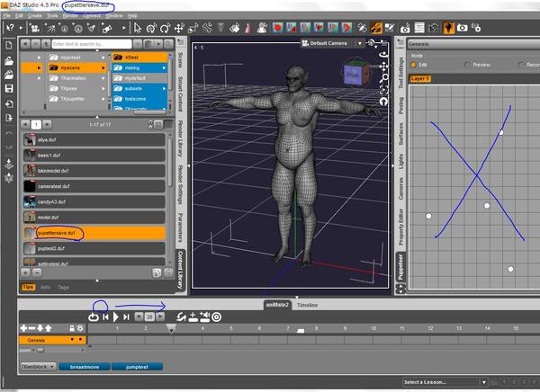This screenshot has width=540, height=392.
Task: Click the jumptest aniBlock button
Action: pos(137,367)
